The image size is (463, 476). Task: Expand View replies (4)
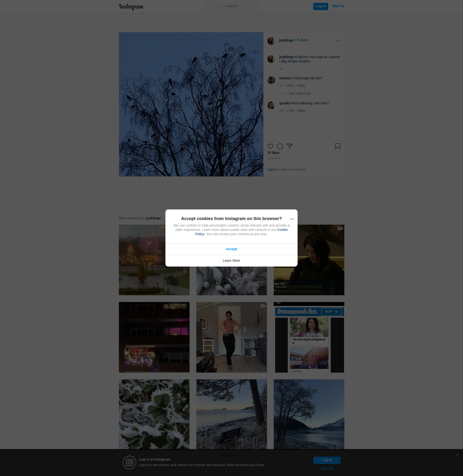299,94
